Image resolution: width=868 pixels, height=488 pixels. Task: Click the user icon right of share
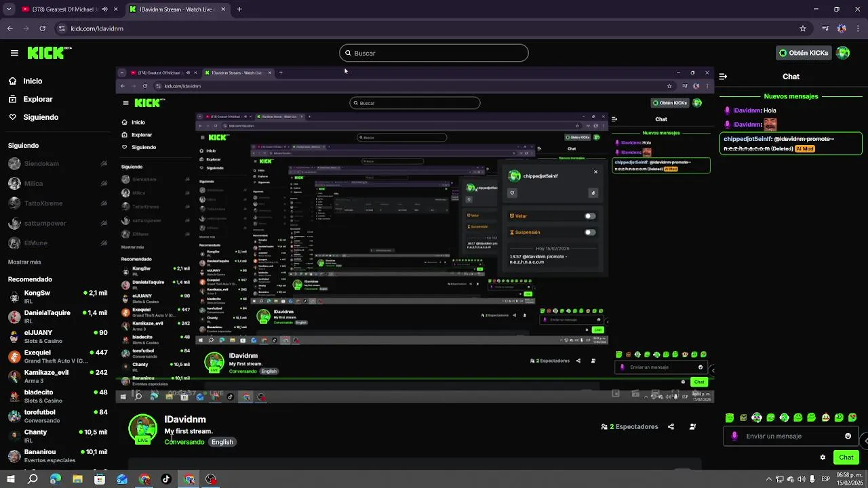tap(692, 427)
